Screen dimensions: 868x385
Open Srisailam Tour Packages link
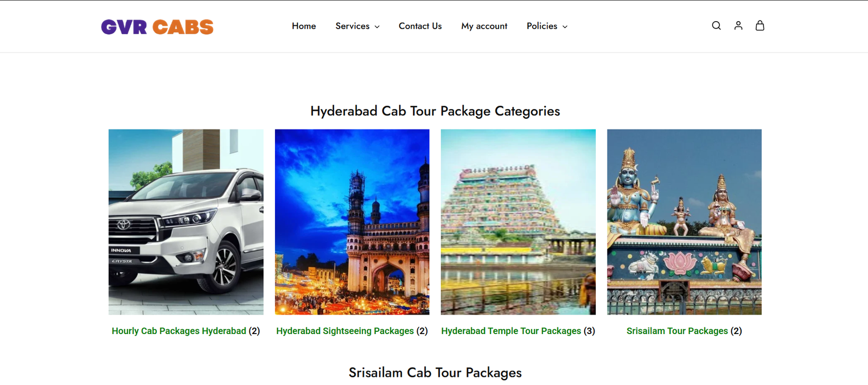pos(677,331)
